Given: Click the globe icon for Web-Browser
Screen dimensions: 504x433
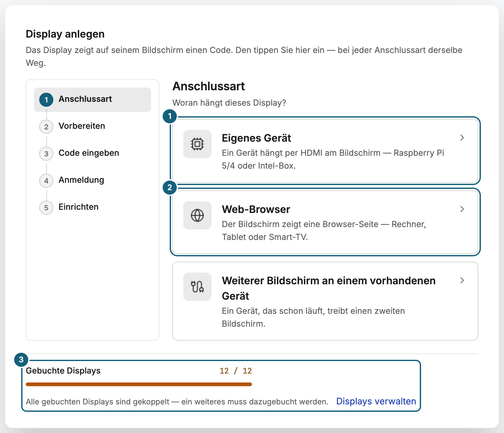Looking at the screenshot, I should (x=197, y=215).
